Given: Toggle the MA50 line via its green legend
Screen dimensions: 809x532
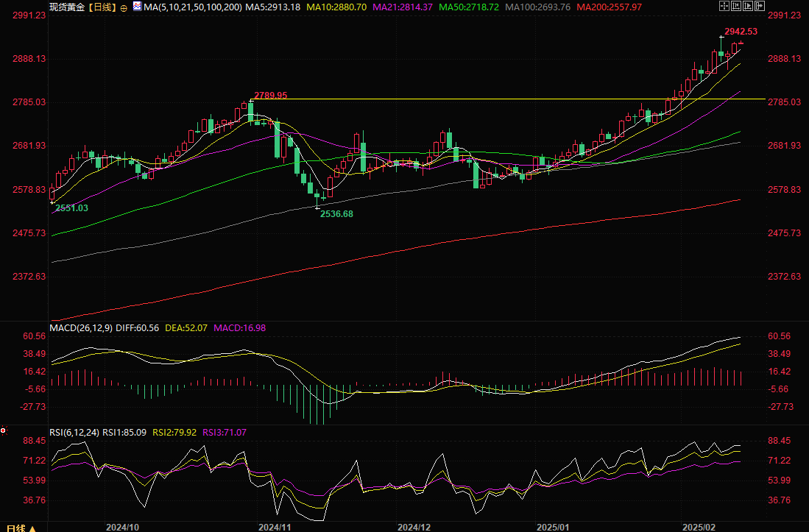Looking at the screenshot, I should pos(469,7).
